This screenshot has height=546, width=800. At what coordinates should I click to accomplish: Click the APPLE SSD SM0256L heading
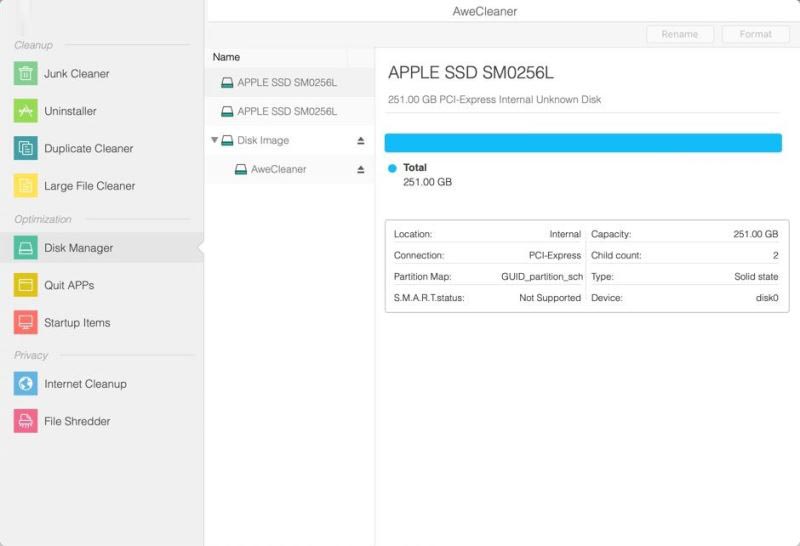[470, 72]
